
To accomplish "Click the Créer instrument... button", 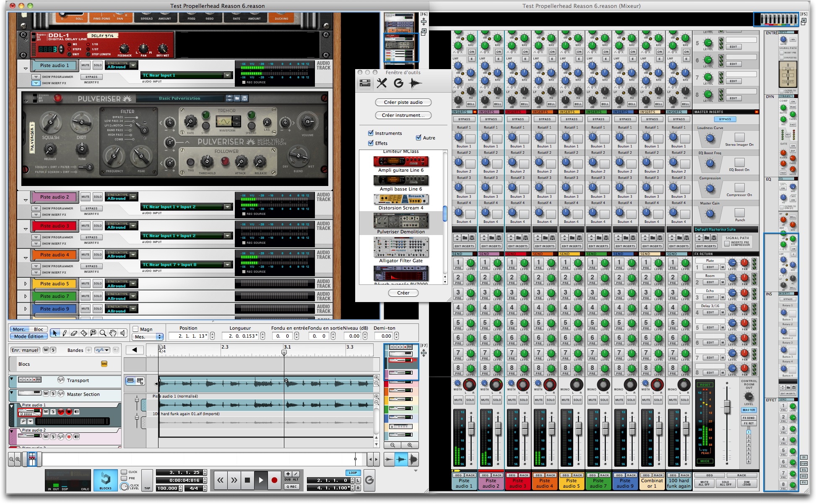I will pyautogui.click(x=403, y=115).
